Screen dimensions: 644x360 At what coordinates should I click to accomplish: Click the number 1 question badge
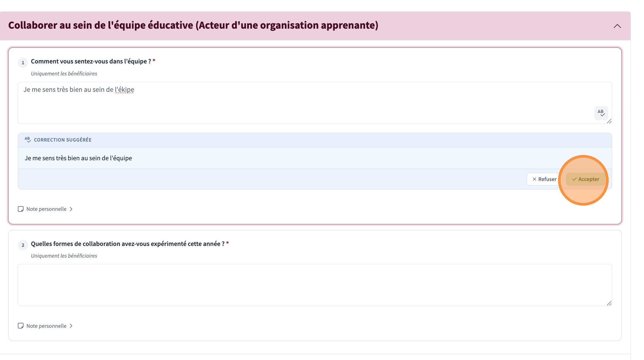pos(23,63)
